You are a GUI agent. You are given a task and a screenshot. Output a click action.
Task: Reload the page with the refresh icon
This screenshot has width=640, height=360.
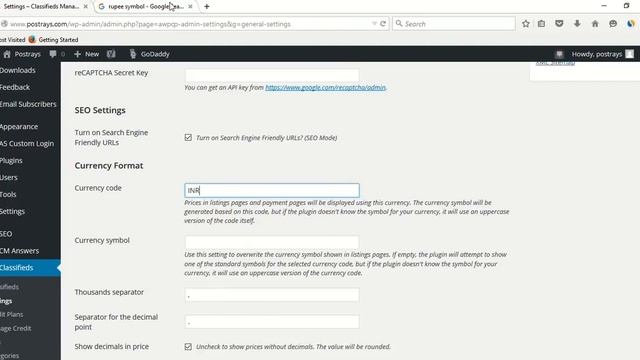click(383, 24)
